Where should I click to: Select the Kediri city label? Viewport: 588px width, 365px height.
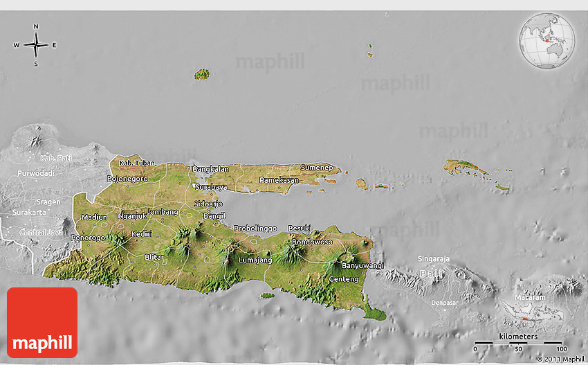click(142, 233)
